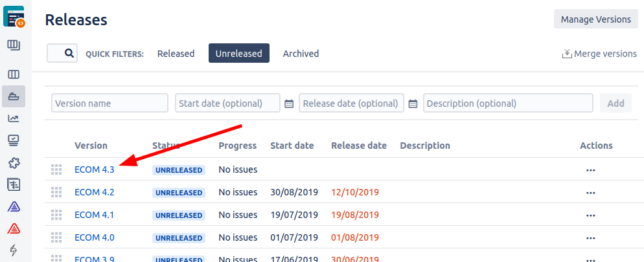This screenshot has height=262, width=644.
Task: Open the Reports chart icon in sidebar
Action: [x=14, y=118]
